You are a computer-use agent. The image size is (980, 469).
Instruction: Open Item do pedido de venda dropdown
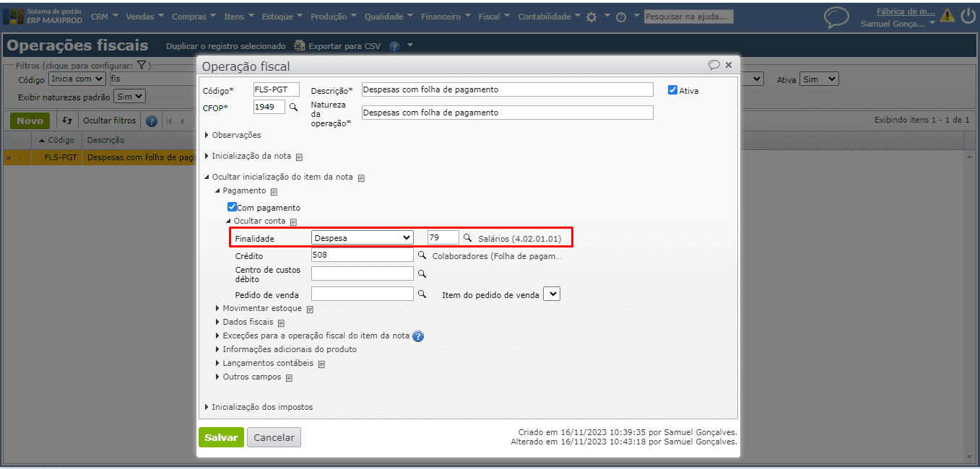[552, 294]
